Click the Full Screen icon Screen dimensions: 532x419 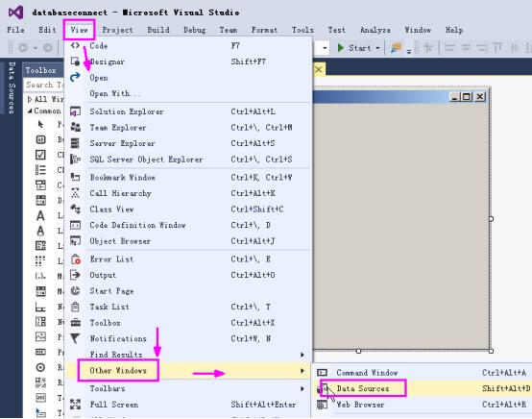[x=75, y=405]
